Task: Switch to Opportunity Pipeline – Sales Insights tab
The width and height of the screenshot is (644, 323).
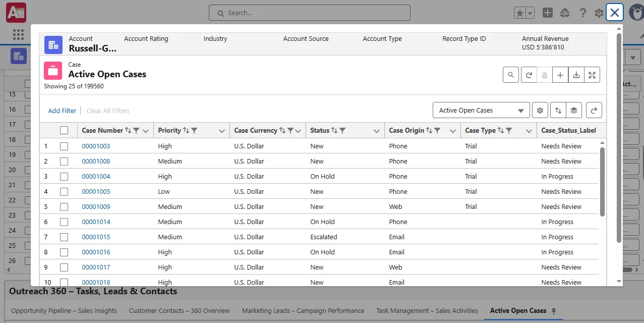Action: coord(64,310)
